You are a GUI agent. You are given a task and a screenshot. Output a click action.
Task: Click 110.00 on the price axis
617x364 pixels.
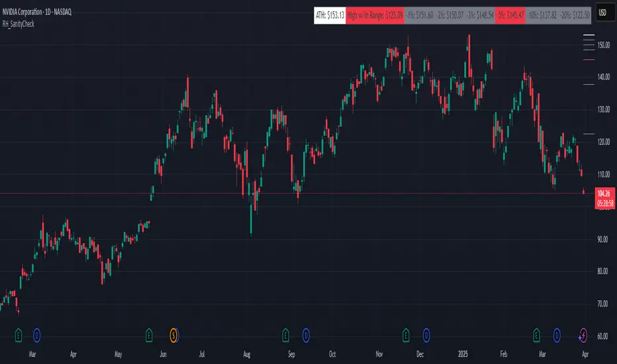point(604,174)
